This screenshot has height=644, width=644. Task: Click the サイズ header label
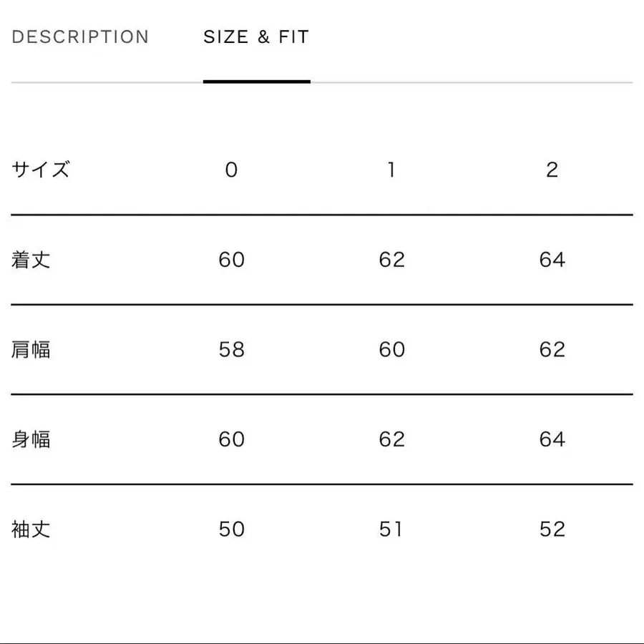[41, 170]
